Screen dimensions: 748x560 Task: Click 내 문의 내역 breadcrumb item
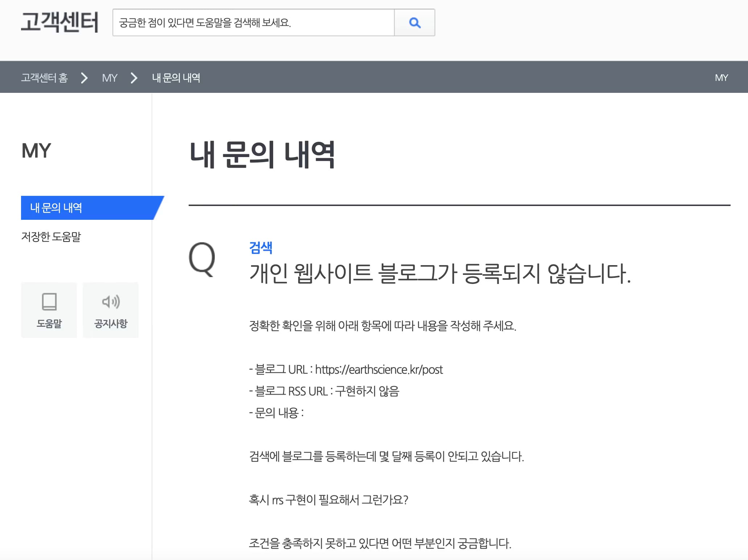coord(176,78)
